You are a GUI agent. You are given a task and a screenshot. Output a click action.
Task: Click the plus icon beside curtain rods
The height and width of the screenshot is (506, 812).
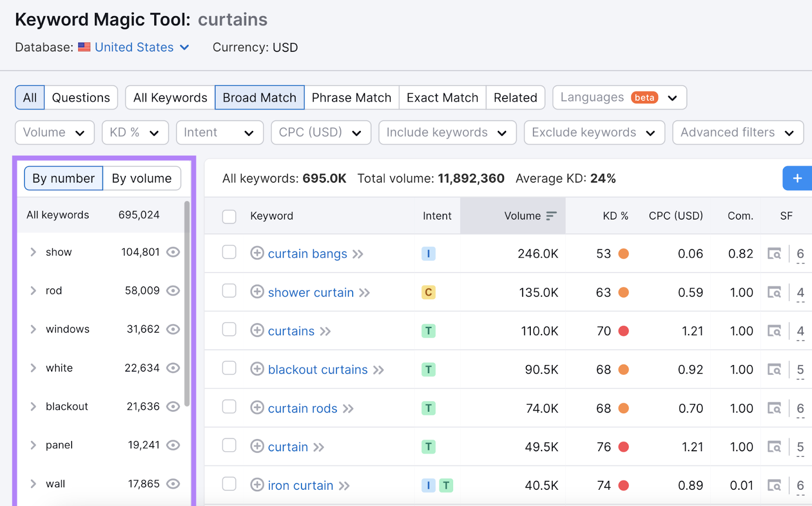257,408
